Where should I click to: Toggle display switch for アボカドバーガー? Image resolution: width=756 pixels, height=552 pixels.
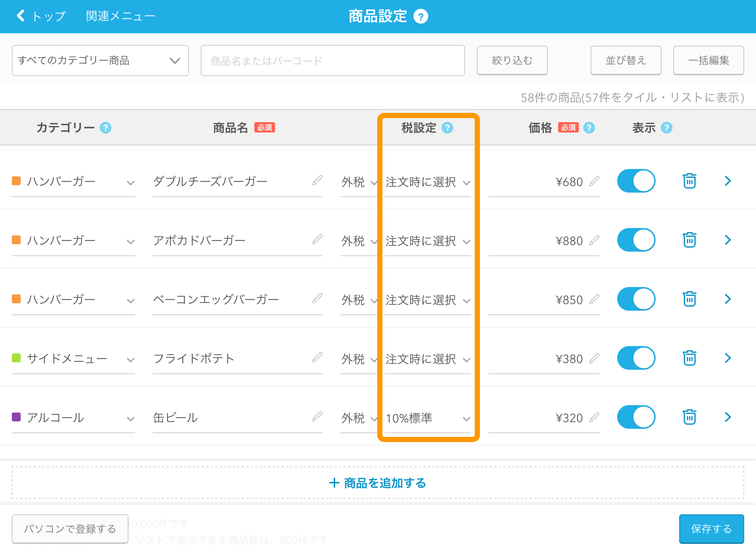pos(636,240)
